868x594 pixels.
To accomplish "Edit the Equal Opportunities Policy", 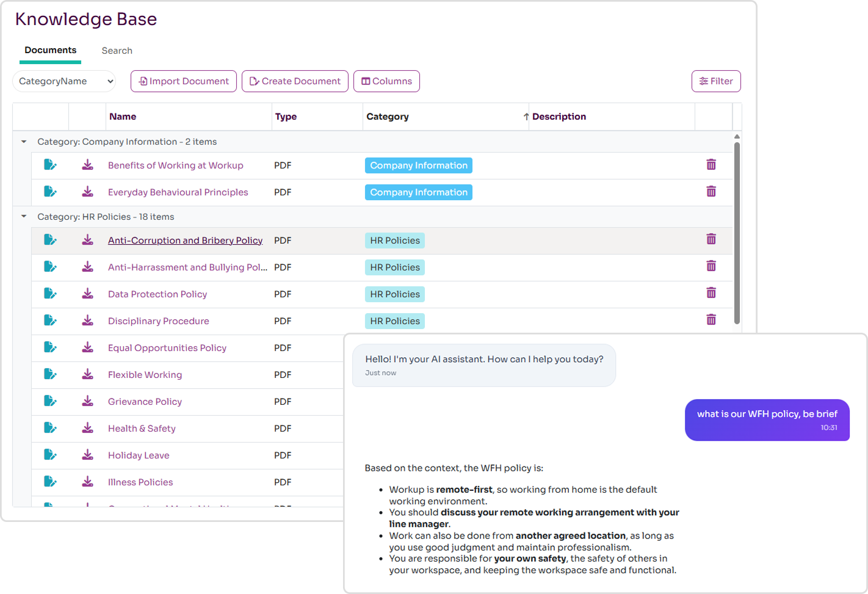I will (50, 347).
